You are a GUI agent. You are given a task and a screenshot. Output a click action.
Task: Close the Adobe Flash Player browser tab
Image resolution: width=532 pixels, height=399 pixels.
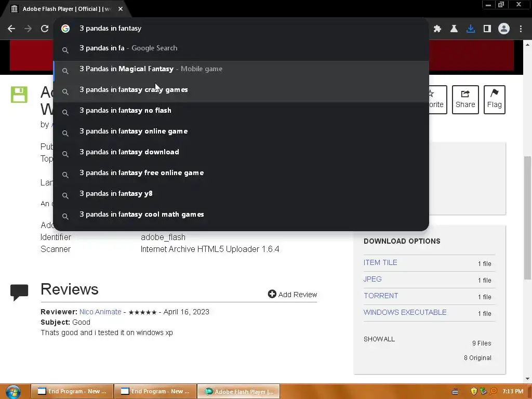tap(121, 9)
